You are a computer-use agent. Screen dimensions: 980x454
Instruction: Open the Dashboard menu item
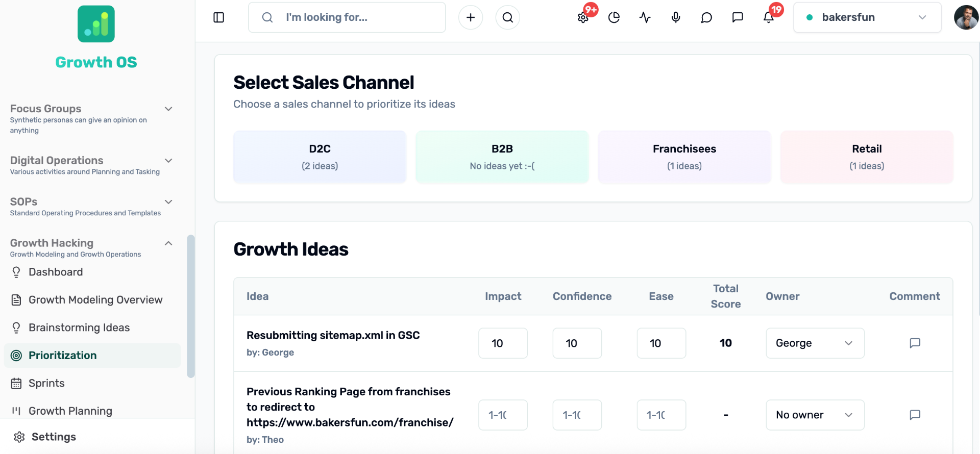pos(92,272)
